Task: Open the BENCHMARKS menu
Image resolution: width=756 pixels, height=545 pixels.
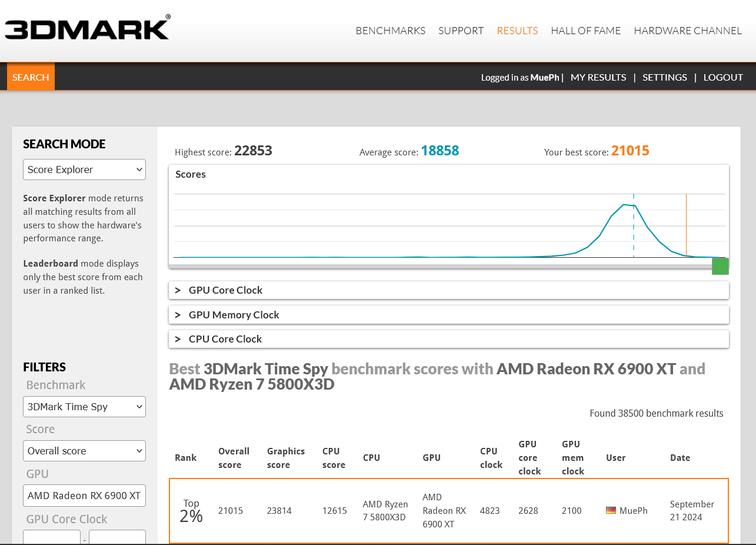Action: (x=390, y=31)
